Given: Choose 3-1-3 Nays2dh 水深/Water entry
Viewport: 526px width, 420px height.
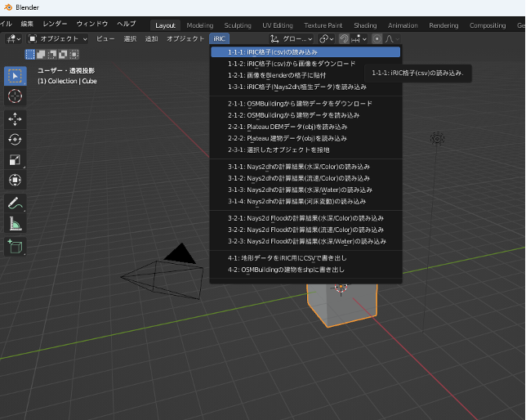Looking at the screenshot, I should click(305, 190).
